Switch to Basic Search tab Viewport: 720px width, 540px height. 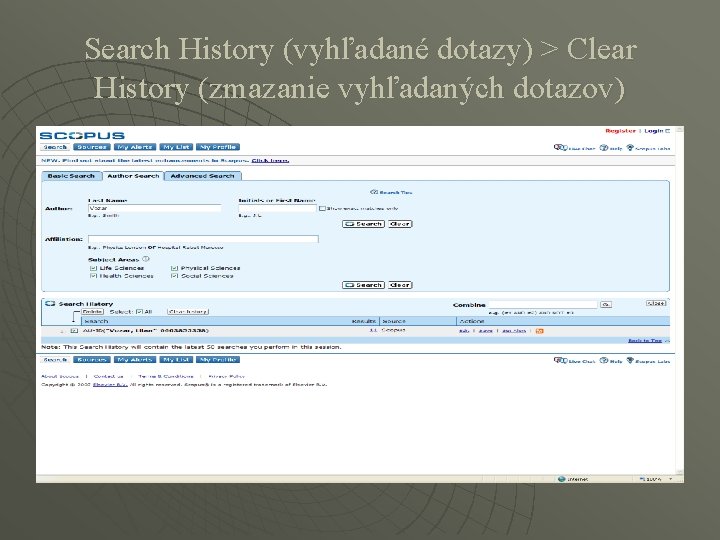click(x=71, y=176)
